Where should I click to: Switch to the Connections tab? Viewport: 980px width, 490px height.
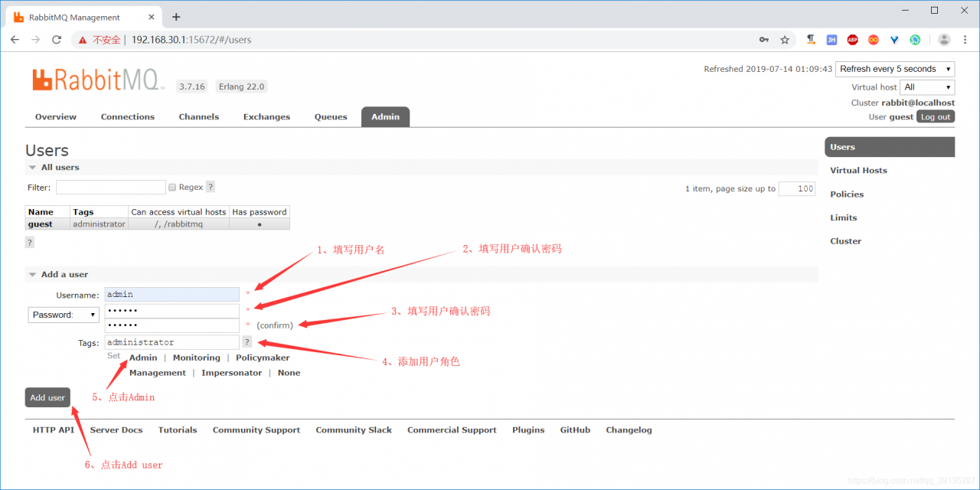[128, 117]
